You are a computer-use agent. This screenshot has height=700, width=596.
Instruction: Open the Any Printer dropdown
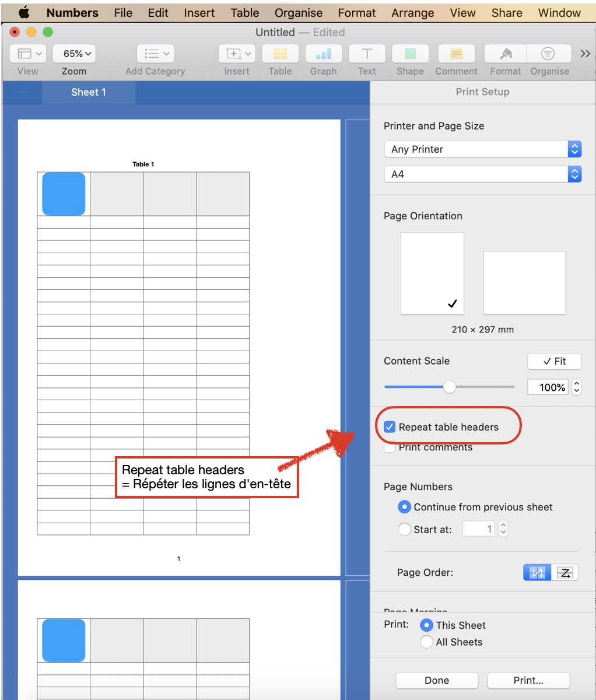click(x=483, y=149)
